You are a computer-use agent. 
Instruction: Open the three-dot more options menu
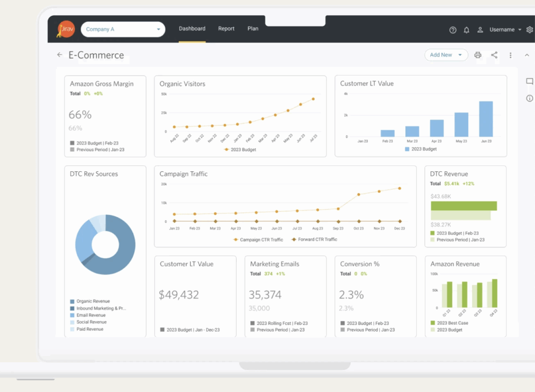click(x=510, y=55)
